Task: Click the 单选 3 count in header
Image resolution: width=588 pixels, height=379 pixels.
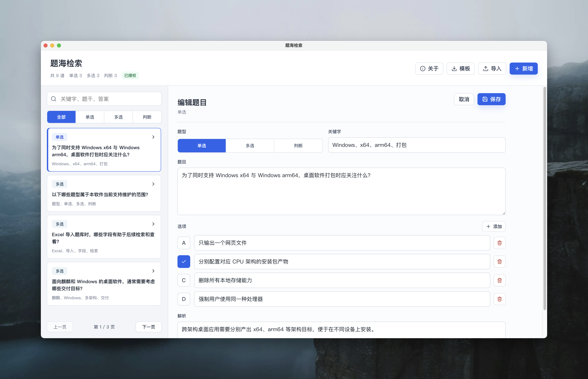Action: point(75,76)
